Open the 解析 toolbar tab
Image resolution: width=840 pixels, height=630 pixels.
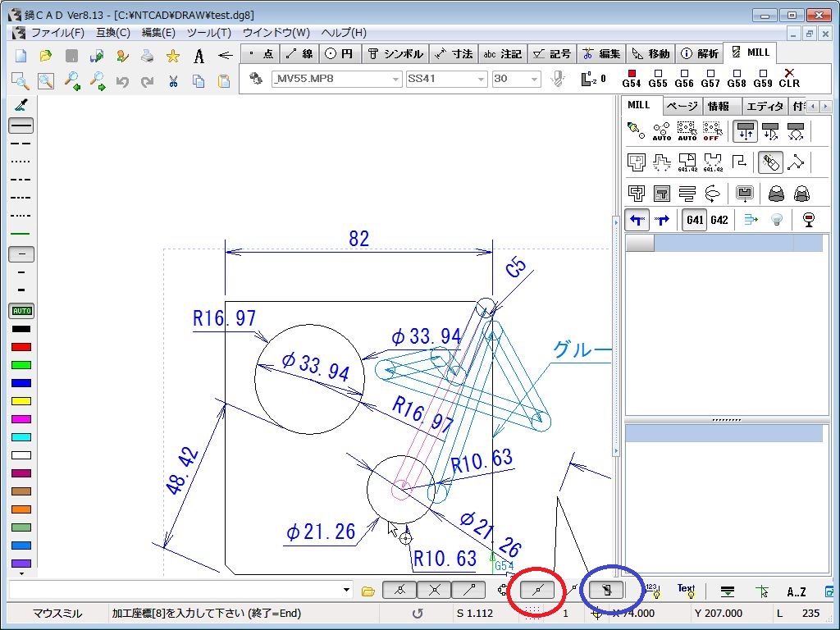tap(700, 54)
